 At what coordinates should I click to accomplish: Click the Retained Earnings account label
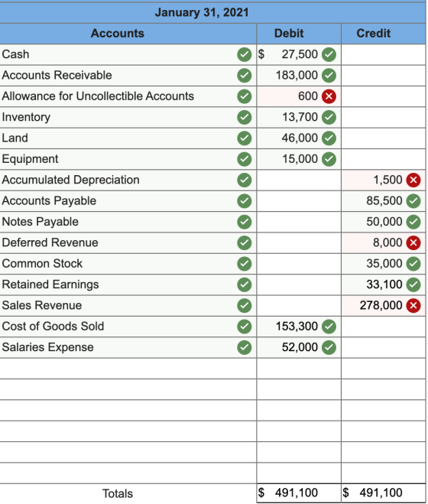coord(50,285)
